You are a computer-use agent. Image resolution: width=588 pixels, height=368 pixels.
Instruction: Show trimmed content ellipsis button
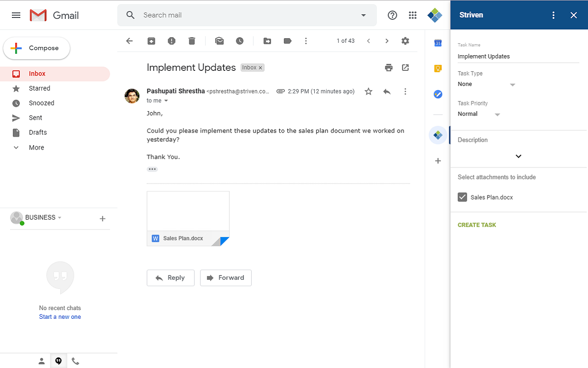(152, 169)
